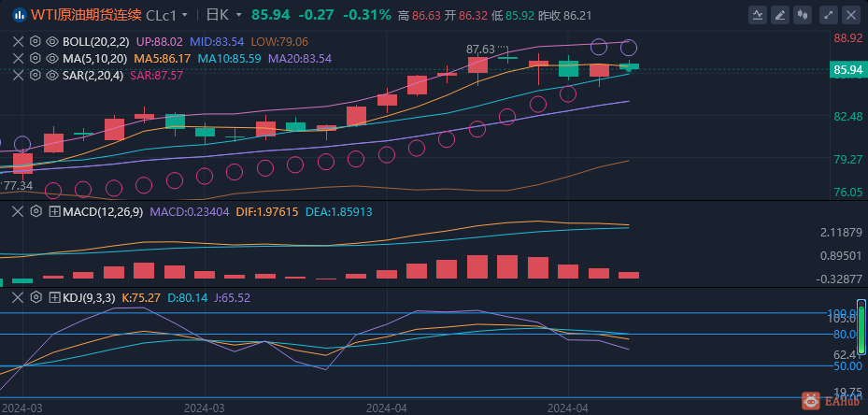This screenshot has width=868, height=415.
Task: Click the MA20:83.54 value
Action: click(300, 58)
